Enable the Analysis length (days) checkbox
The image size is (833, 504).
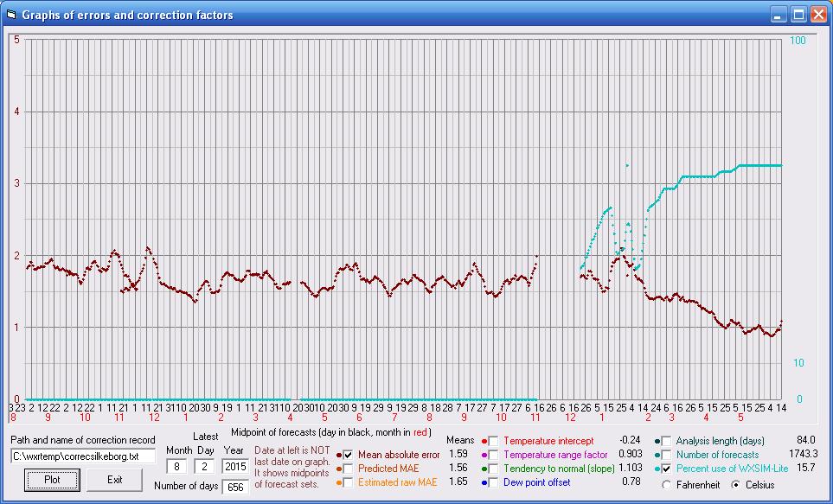click(x=666, y=441)
